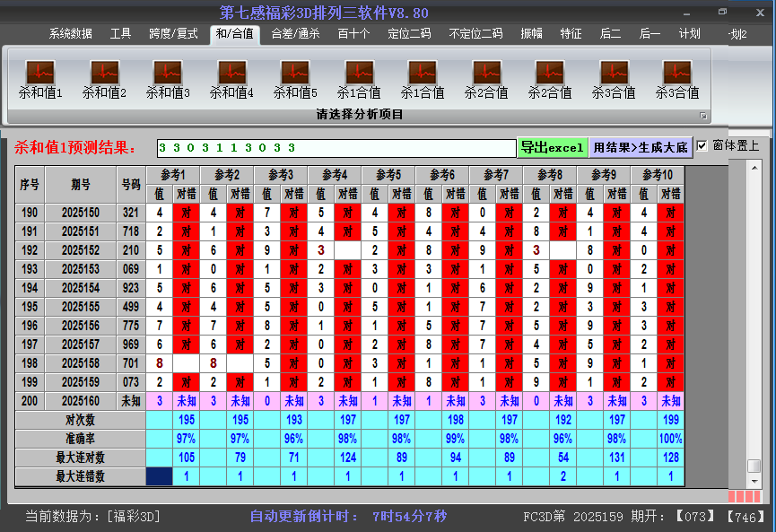
Task: Click the 最大连对数 row label
Action: [81, 458]
